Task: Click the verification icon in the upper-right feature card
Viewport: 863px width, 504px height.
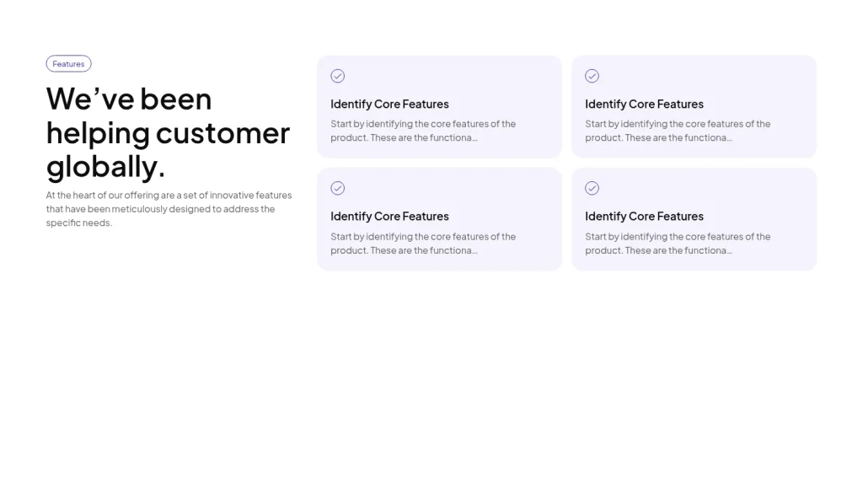Action: tap(592, 76)
